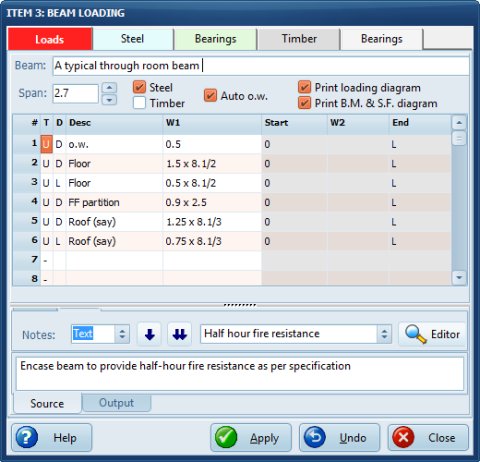Click the W1 value '0.5' in row 1

(212, 144)
